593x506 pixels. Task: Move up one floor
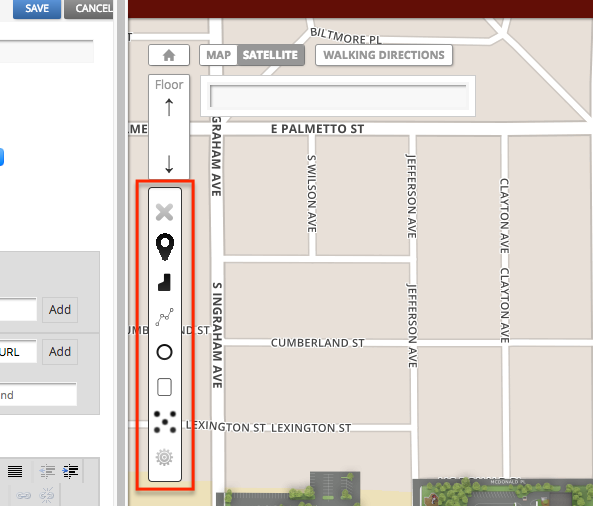[x=169, y=107]
